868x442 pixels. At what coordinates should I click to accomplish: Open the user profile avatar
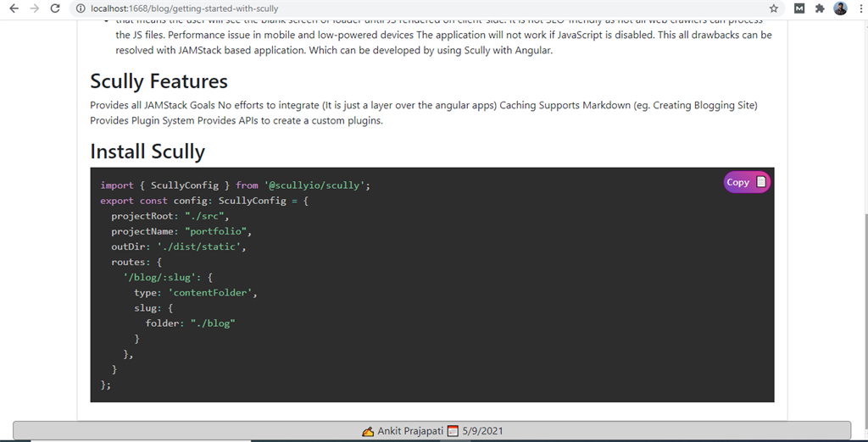point(840,8)
